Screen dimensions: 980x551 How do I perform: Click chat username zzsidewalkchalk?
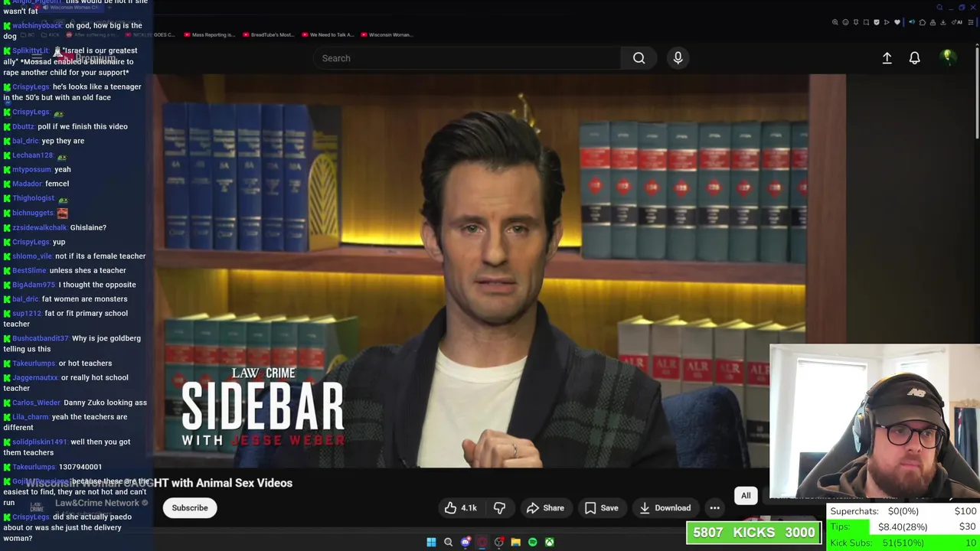(x=40, y=227)
